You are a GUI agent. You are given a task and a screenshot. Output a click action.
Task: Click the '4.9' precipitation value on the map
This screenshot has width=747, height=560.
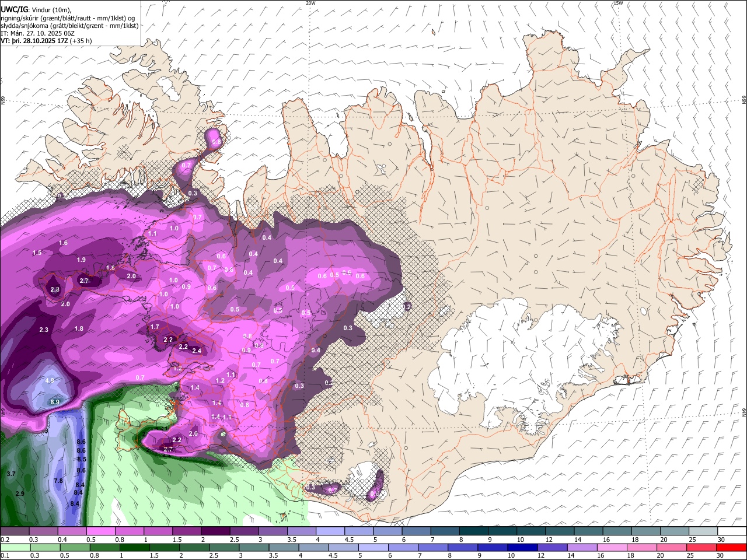pos(49,380)
